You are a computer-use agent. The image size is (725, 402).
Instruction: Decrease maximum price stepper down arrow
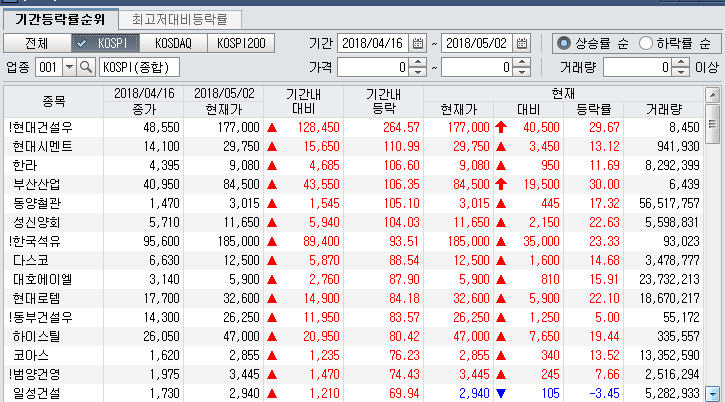522,72
